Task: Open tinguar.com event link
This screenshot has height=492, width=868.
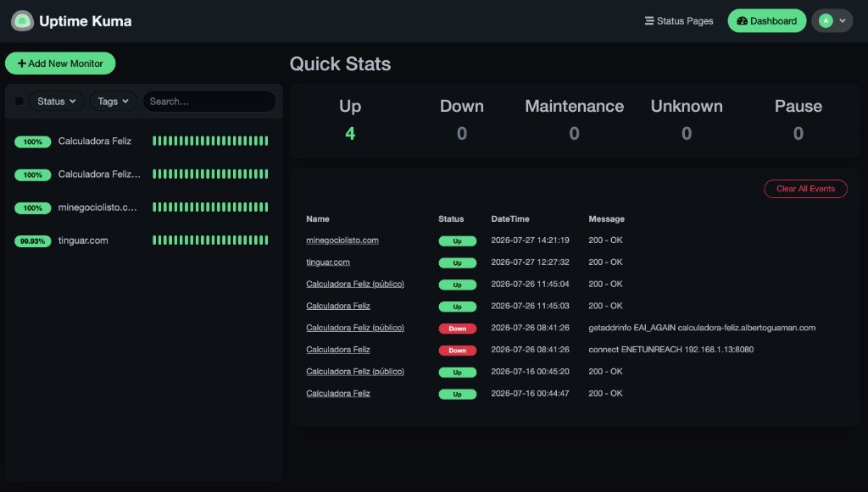Action: (328, 262)
